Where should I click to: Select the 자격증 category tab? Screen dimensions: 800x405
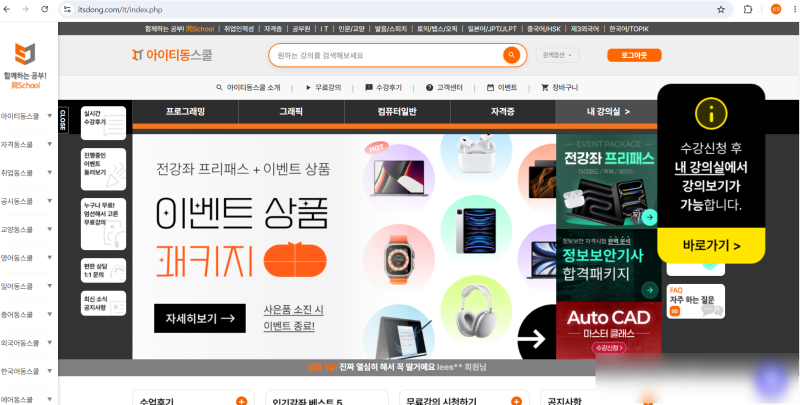pos(503,112)
